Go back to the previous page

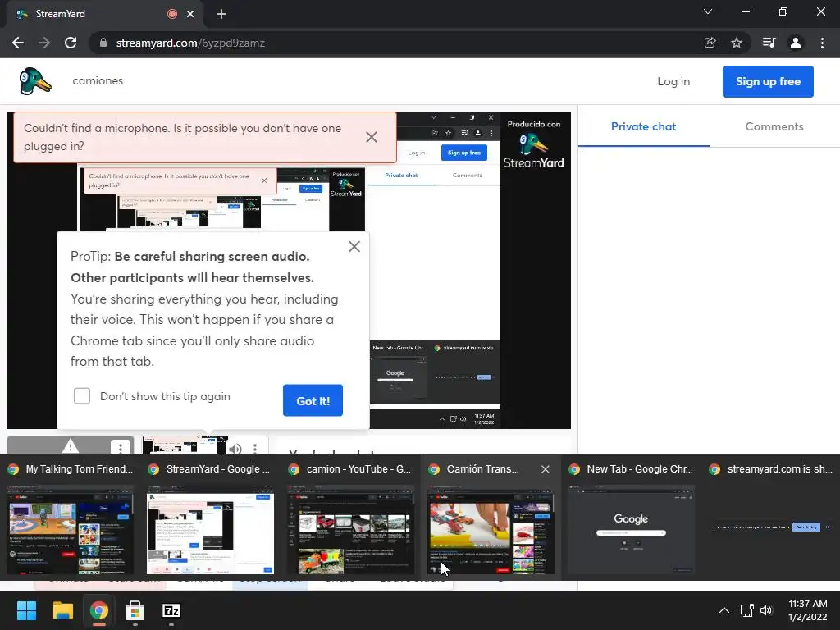click(18, 43)
